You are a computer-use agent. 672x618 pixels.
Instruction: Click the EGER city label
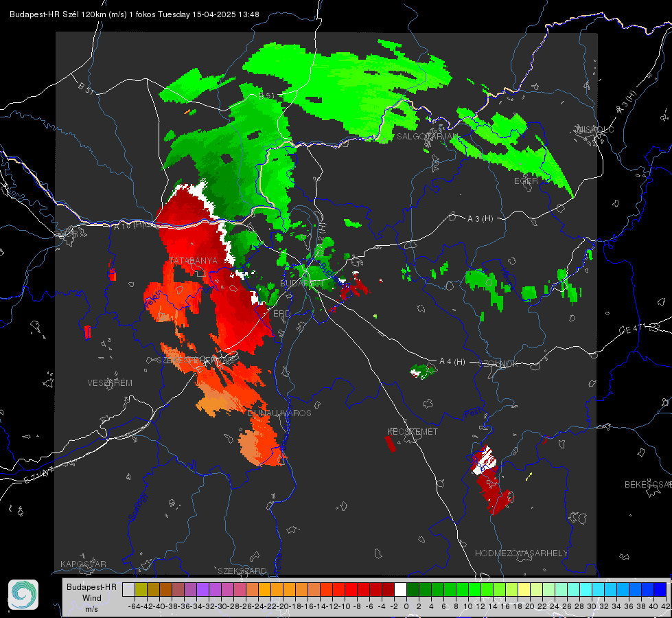pyautogui.click(x=526, y=181)
